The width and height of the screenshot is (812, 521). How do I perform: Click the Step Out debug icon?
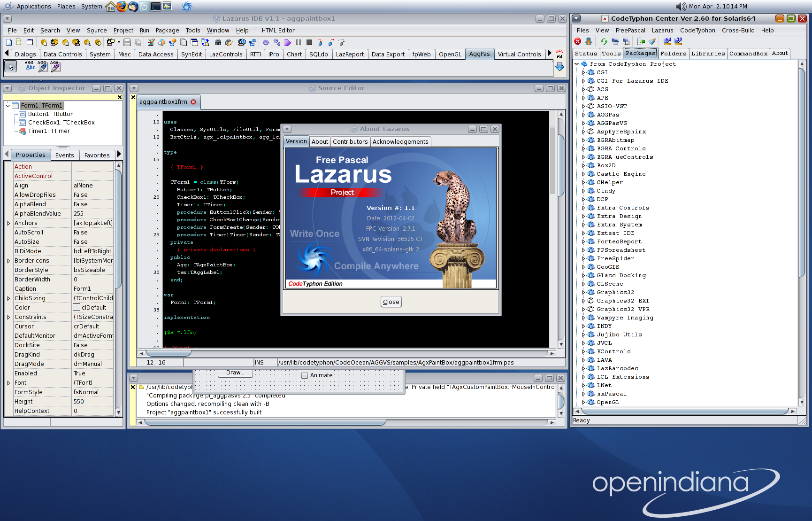click(342, 42)
